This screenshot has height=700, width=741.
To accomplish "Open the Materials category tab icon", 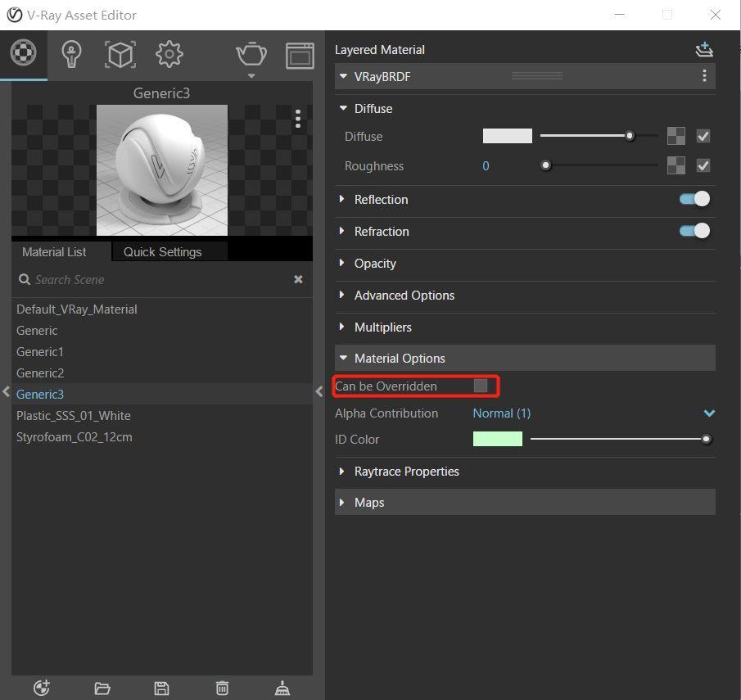I will coord(23,53).
